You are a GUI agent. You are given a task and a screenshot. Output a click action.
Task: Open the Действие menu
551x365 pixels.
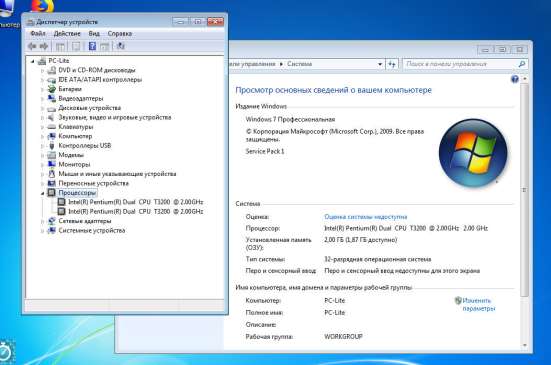[67, 34]
